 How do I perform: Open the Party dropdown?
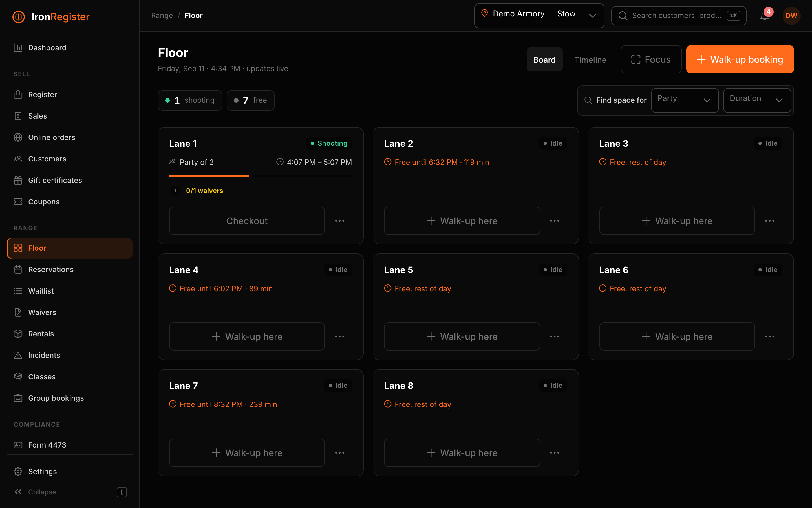685,100
